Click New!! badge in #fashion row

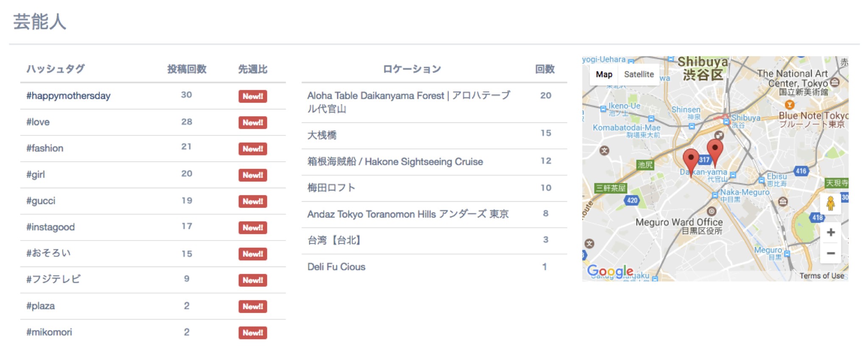pos(253,149)
